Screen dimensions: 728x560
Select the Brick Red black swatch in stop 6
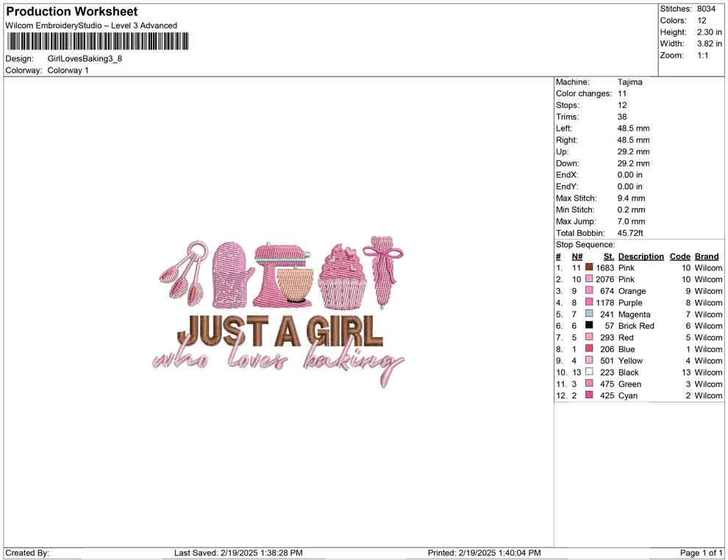click(588, 326)
